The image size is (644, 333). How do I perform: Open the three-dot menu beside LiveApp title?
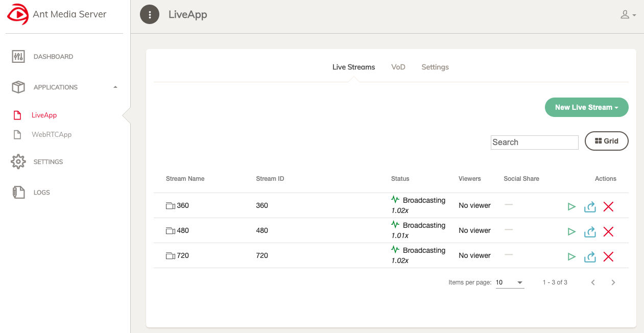click(150, 15)
